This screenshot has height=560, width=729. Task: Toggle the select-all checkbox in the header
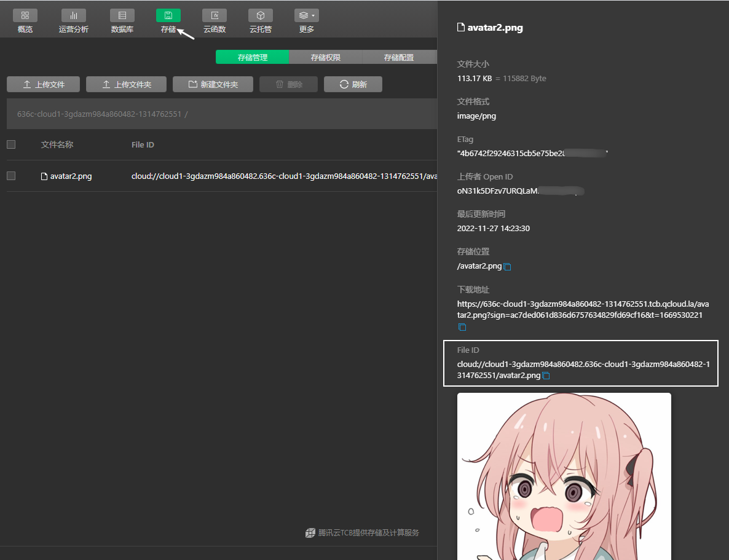point(11,144)
